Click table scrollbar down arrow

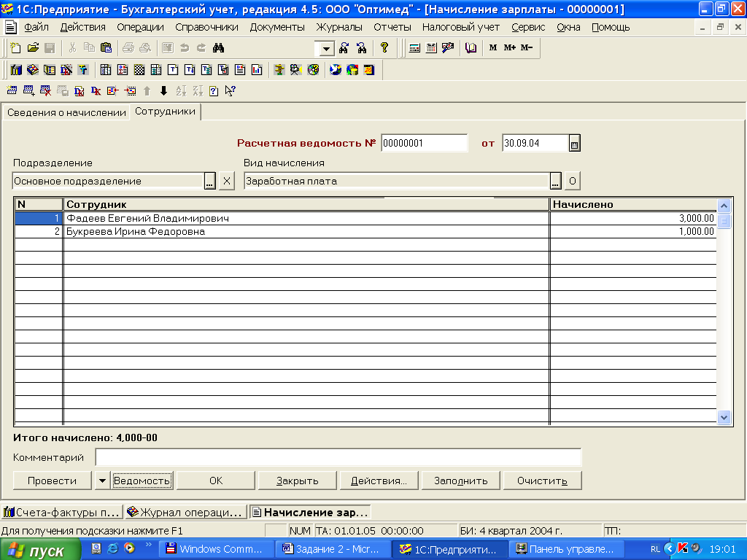724,417
